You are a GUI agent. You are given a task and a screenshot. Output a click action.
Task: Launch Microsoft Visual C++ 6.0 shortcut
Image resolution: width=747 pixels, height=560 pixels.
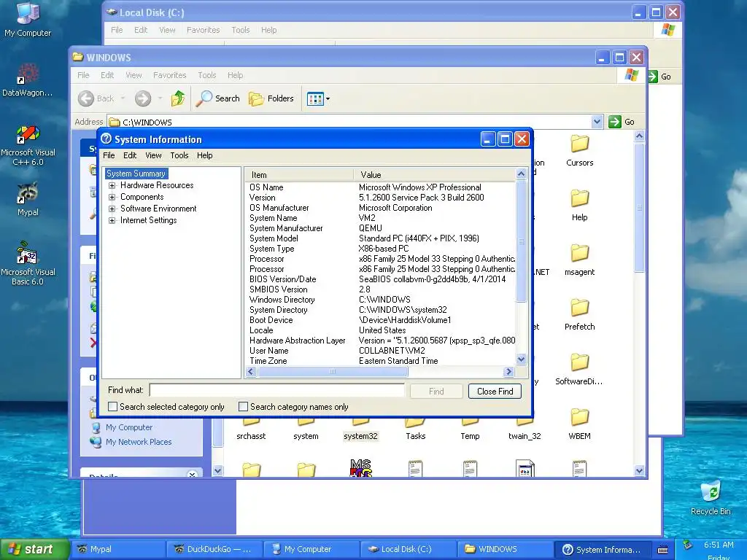pyautogui.click(x=28, y=145)
